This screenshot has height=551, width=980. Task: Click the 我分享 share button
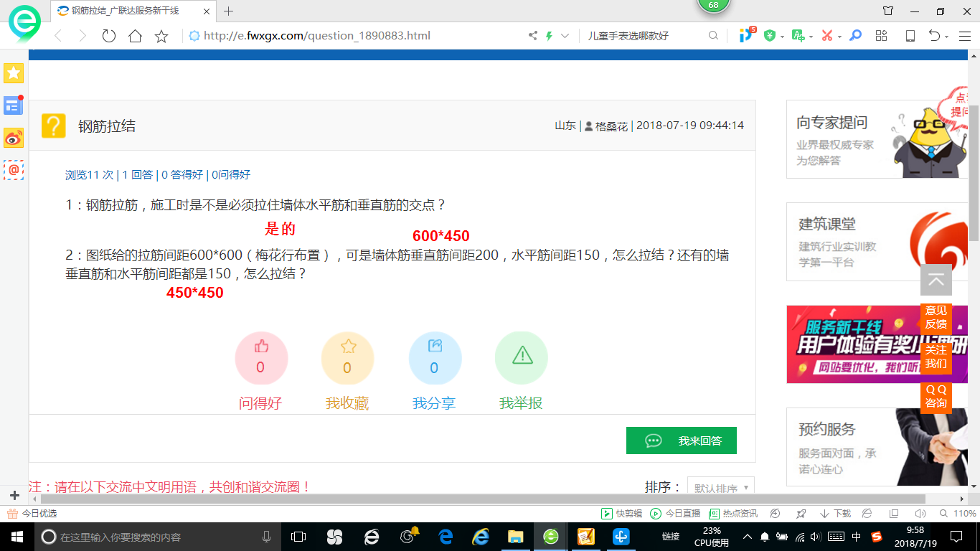click(435, 358)
